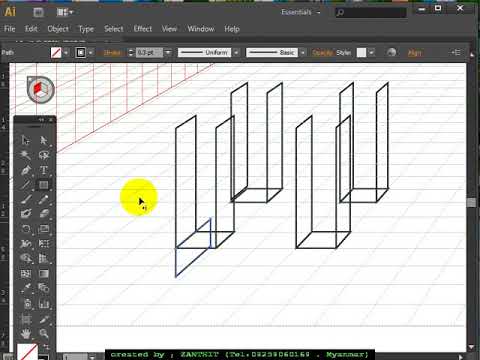Screen dimensions: 480x360
Task: Open the Edit menu
Action: tap(31, 29)
